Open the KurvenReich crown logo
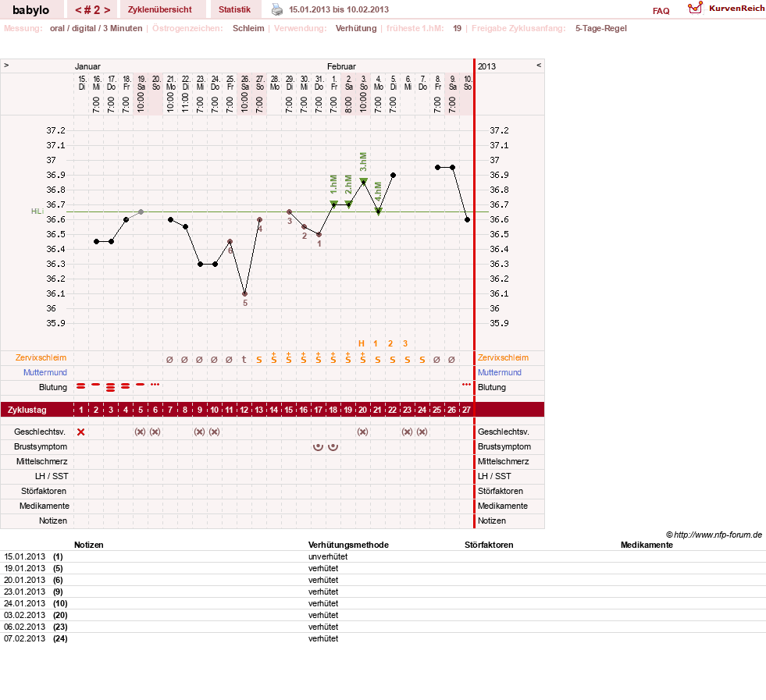 pyautogui.click(x=695, y=8)
